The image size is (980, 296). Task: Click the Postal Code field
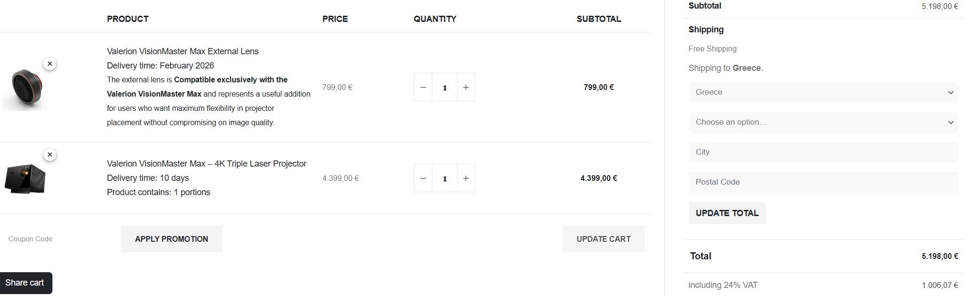[823, 182]
